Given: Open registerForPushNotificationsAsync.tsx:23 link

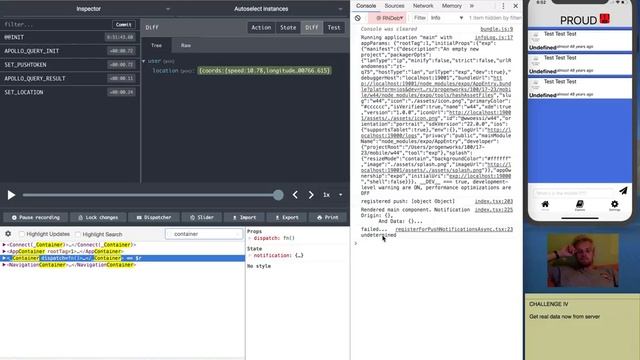Looking at the screenshot, I should tap(454, 229).
